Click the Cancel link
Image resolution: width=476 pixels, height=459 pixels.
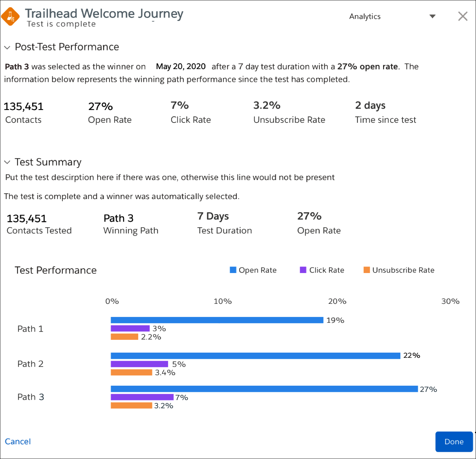(x=18, y=441)
